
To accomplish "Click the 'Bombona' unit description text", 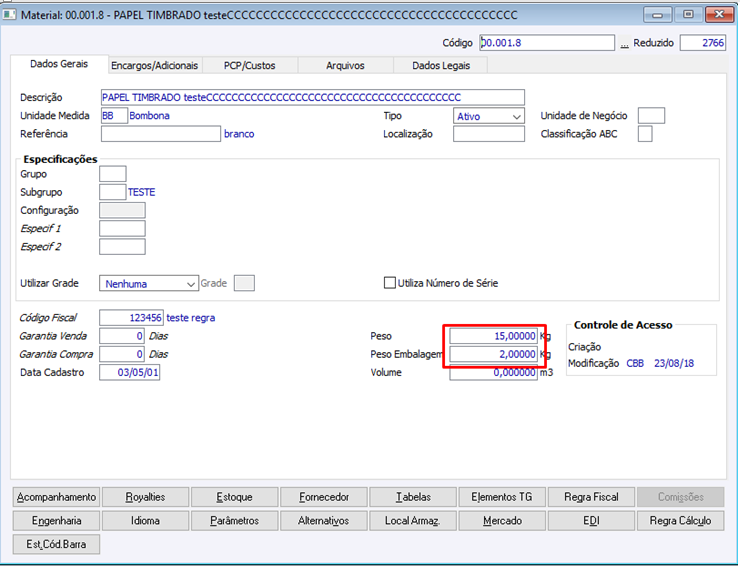I will [149, 116].
